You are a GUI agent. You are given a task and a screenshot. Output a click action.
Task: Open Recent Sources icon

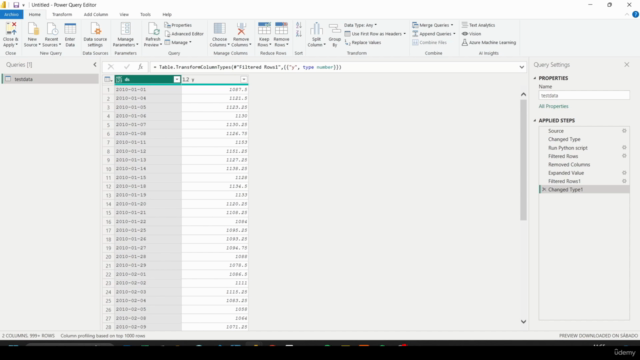tap(51, 30)
